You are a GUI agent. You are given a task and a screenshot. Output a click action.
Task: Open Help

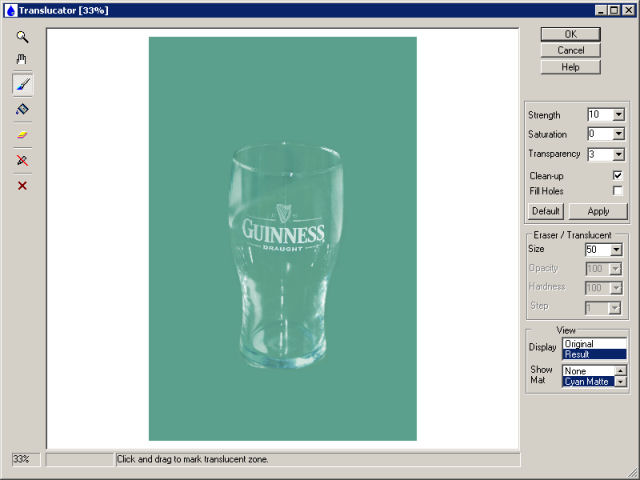(x=571, y=67)
